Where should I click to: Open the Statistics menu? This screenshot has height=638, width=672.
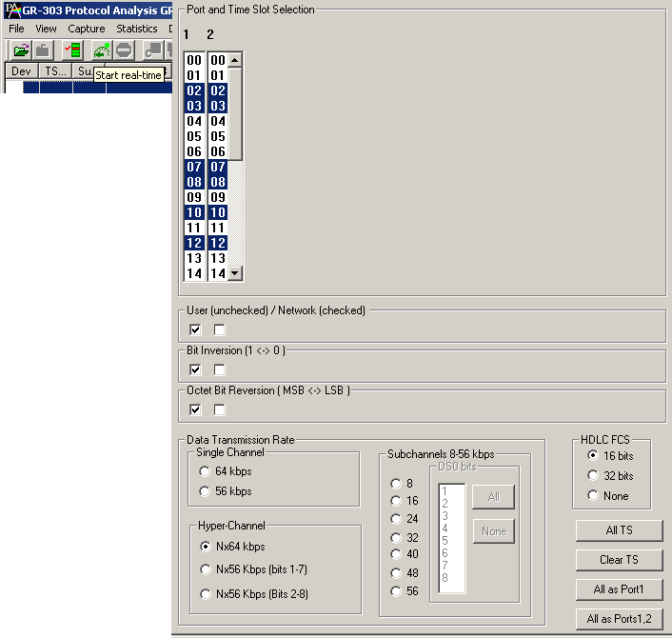[x=137, y=29]
